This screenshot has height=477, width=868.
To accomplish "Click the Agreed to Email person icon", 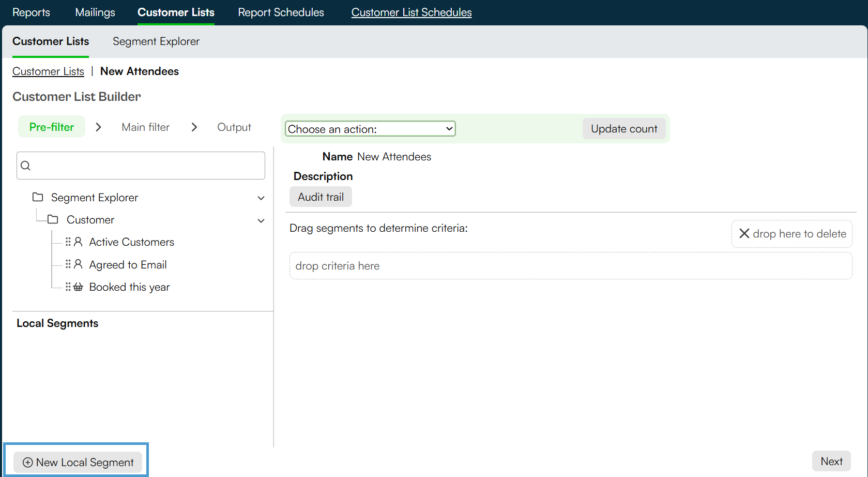I will 78,264.
